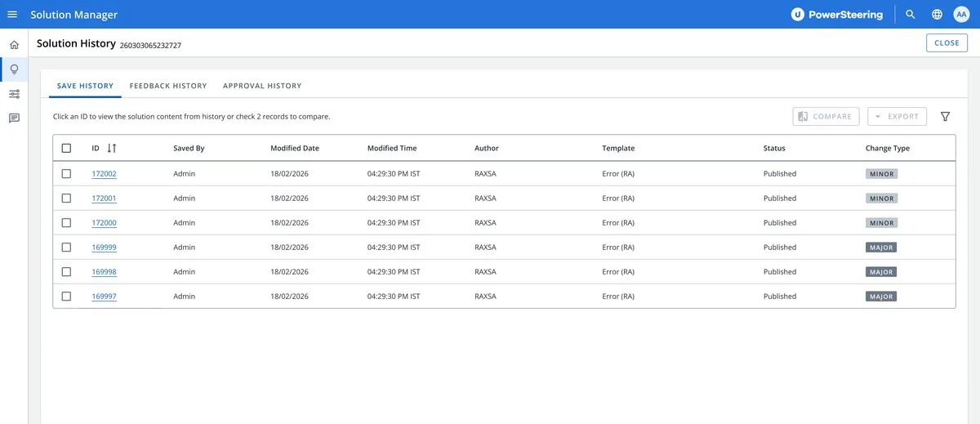Screen dimensions: 980x424
Task: Click the Saved By column header
Action: (189, 149)
